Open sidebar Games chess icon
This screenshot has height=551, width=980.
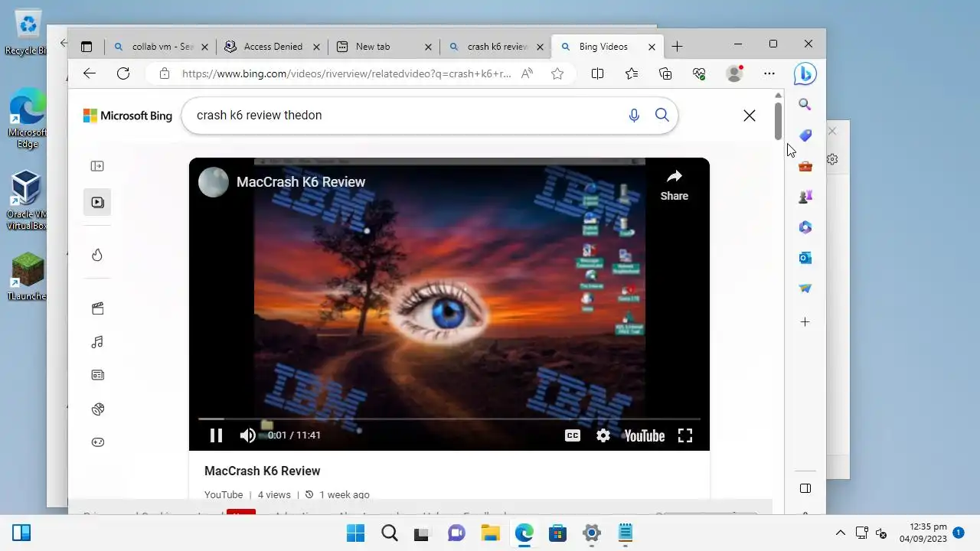(x=805, y=197)
